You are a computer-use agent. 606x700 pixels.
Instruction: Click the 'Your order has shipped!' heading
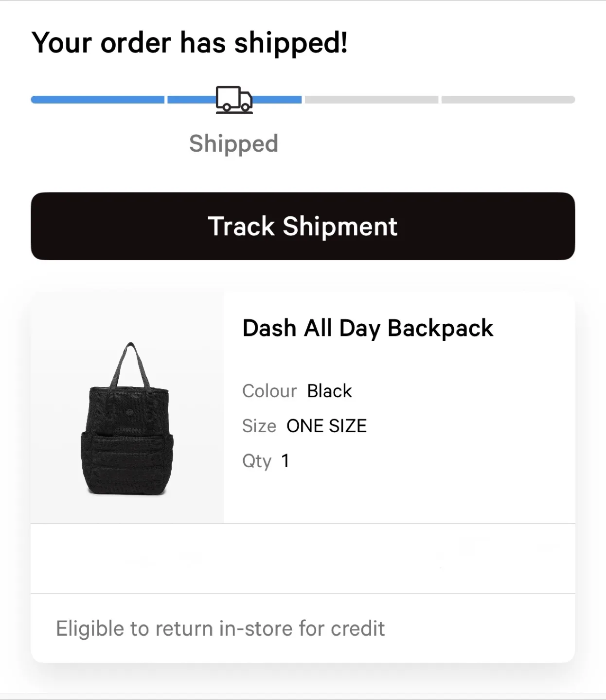[x=190, y=43]
